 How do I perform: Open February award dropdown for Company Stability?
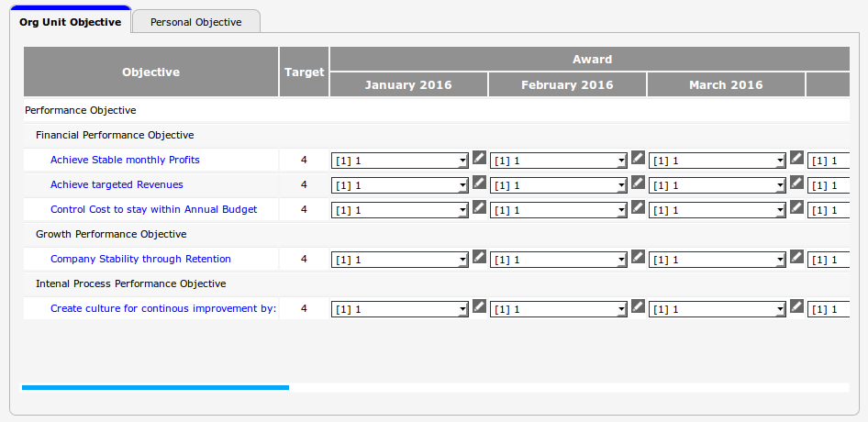coord(559,260)
